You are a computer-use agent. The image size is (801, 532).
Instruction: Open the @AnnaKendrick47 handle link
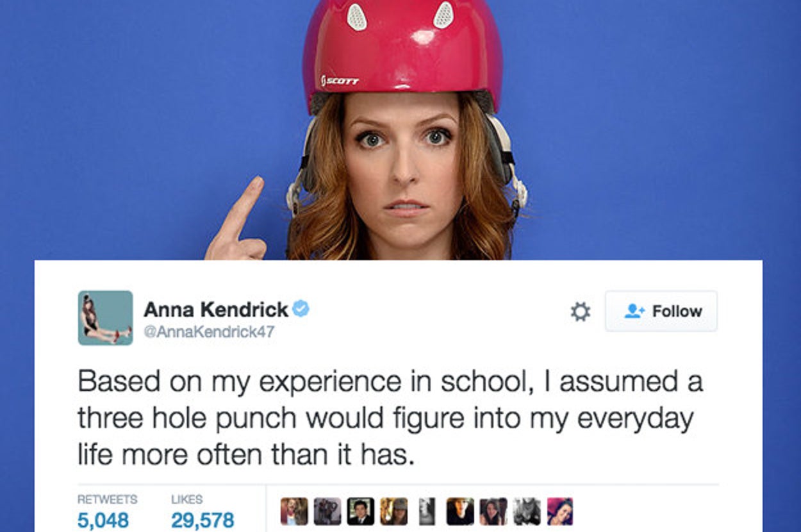point(209,333)
